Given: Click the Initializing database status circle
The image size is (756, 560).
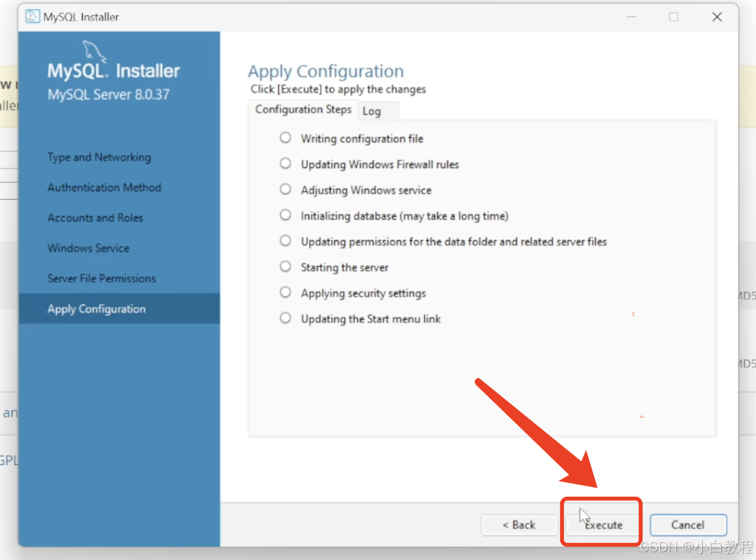Looking at the screenshot, I should 286,215.
